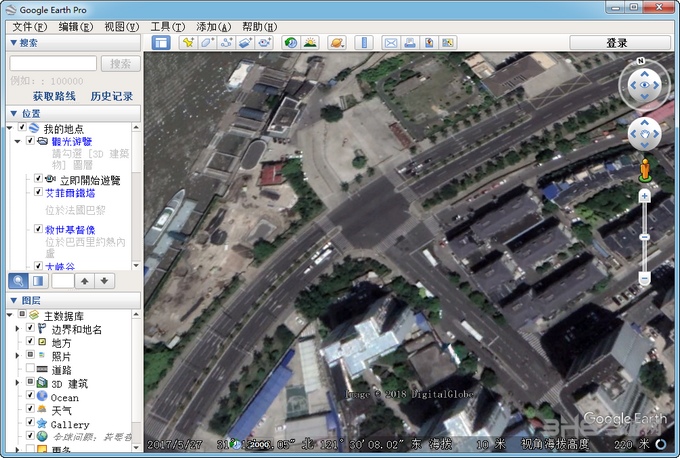Screen dimensions: 680x458
Task: Collapse 觀光游覽 tree node
Action: coord(18,141)
